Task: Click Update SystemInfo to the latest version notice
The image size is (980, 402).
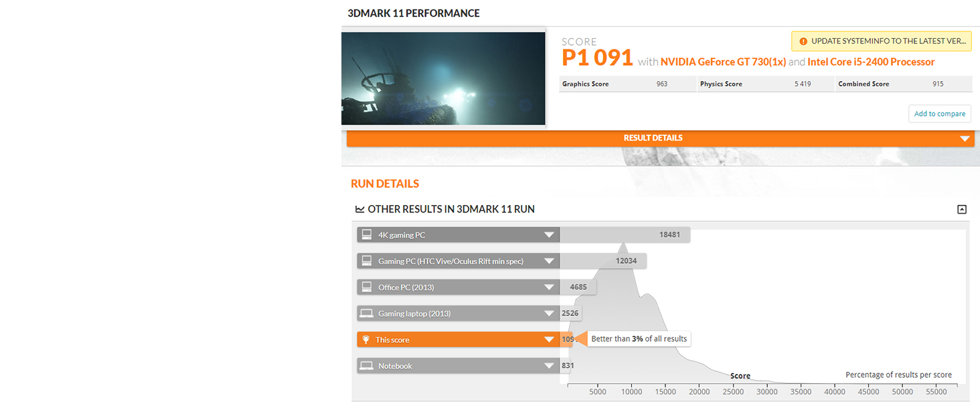Action: point(882,41)
